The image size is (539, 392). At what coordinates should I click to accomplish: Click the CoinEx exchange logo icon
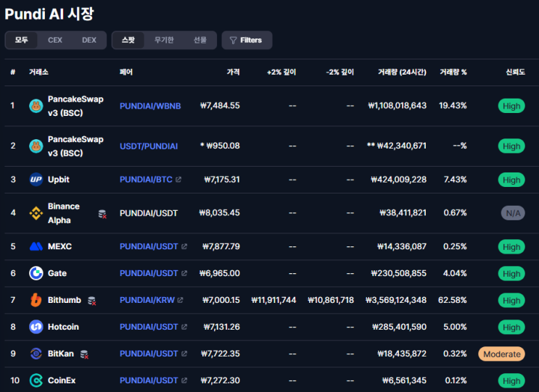coord(36,380)
